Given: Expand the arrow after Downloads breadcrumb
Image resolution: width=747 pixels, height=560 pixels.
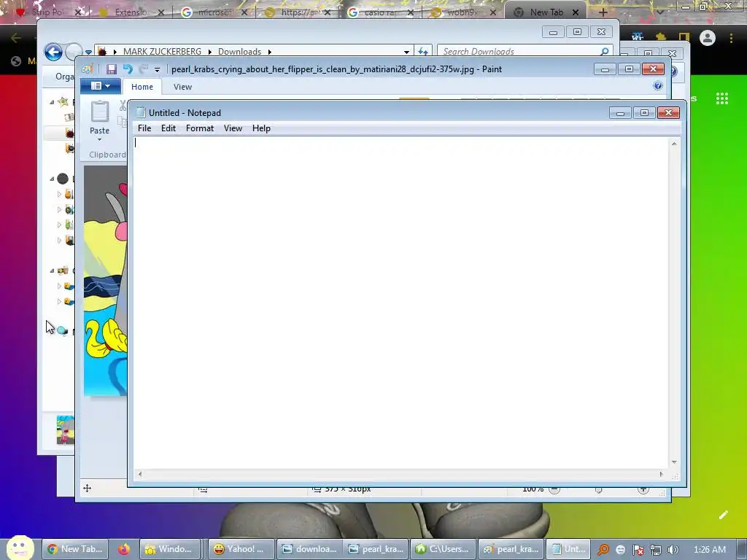Looking at the screenshot, I should click(270, 52).
